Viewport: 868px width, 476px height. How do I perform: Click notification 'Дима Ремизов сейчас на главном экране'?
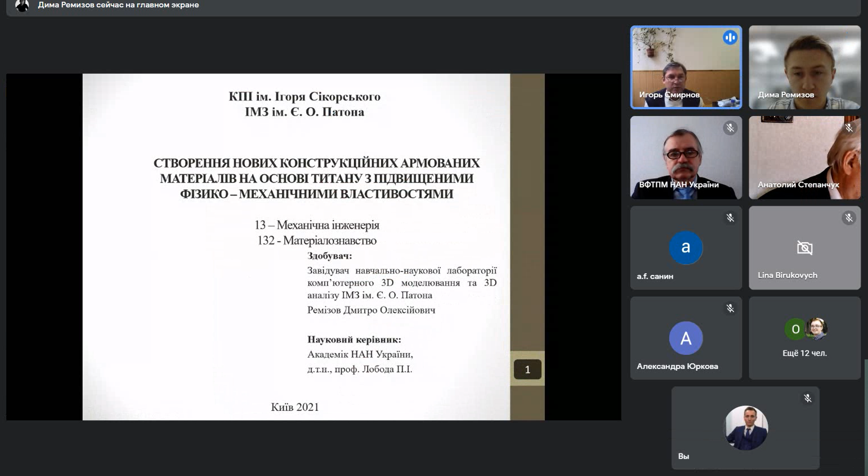pos(118,5)
